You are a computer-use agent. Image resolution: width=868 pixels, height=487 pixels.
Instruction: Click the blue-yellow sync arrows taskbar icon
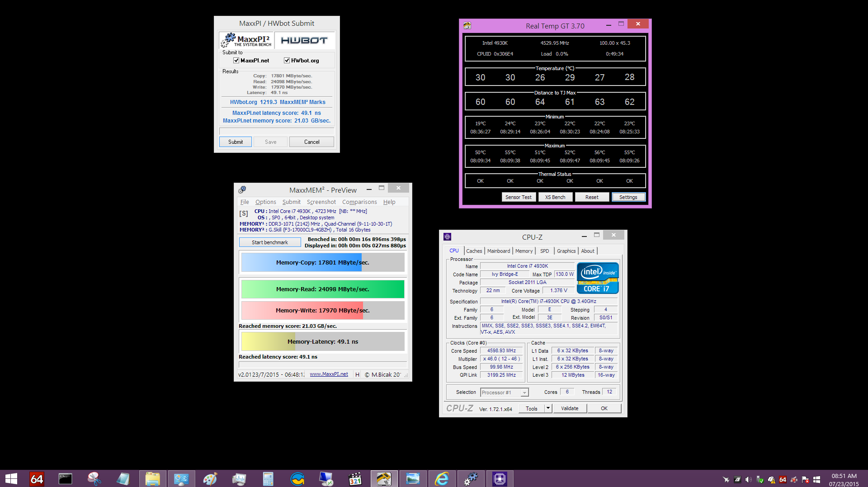tap(297, 478)
